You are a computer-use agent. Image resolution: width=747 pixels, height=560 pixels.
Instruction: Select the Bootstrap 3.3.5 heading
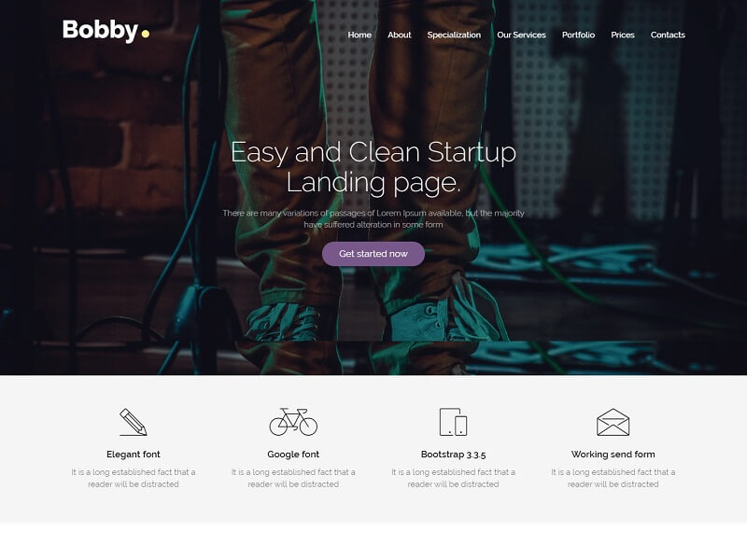[453, 455]
